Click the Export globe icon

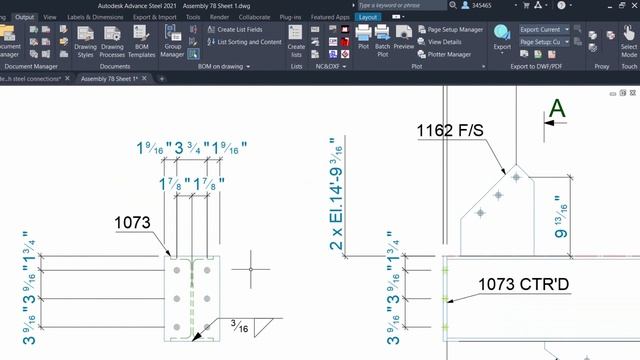click(x=502, y=33)
